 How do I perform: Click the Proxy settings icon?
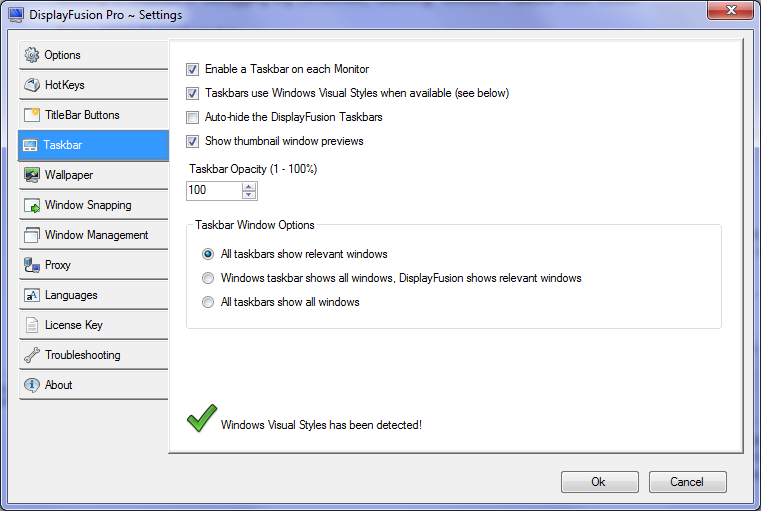click(32, 265)
